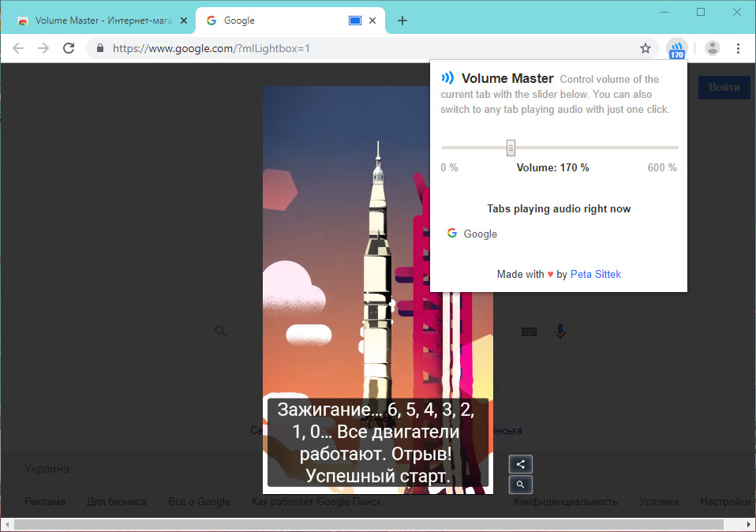Open a new tab with the plus button
Viewport: 756px width, 532px height.
coord(402,21)
